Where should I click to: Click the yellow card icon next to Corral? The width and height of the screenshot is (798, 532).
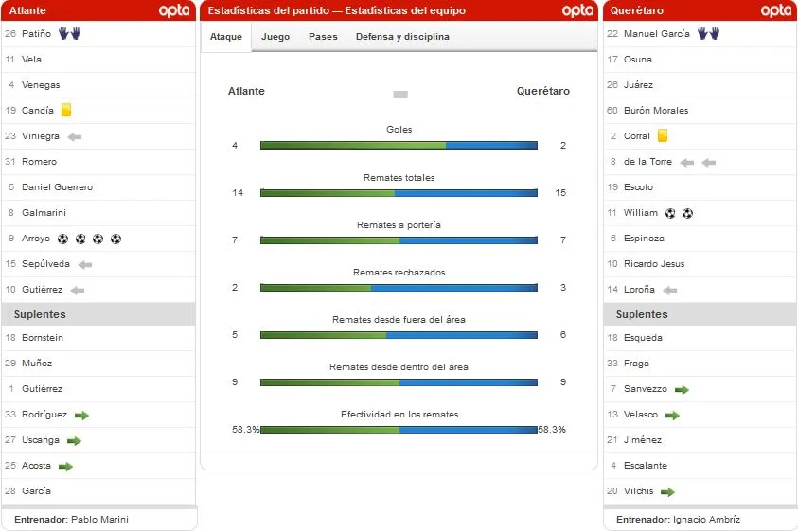point(663,136)
